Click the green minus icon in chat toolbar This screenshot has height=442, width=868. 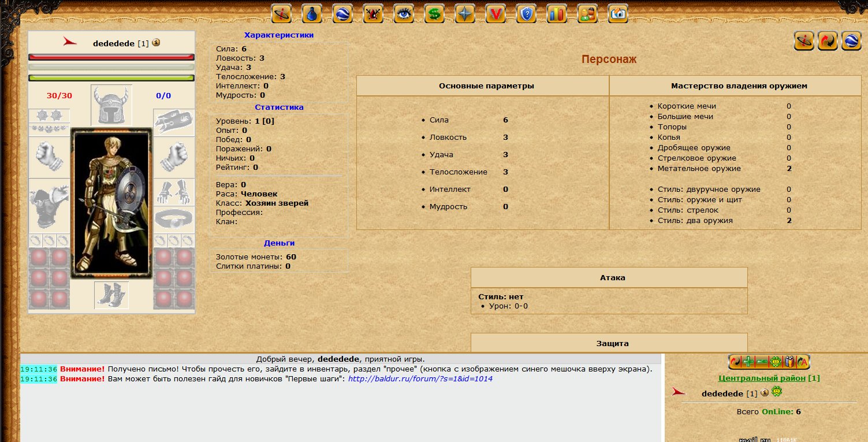click(x=762, y=362)
